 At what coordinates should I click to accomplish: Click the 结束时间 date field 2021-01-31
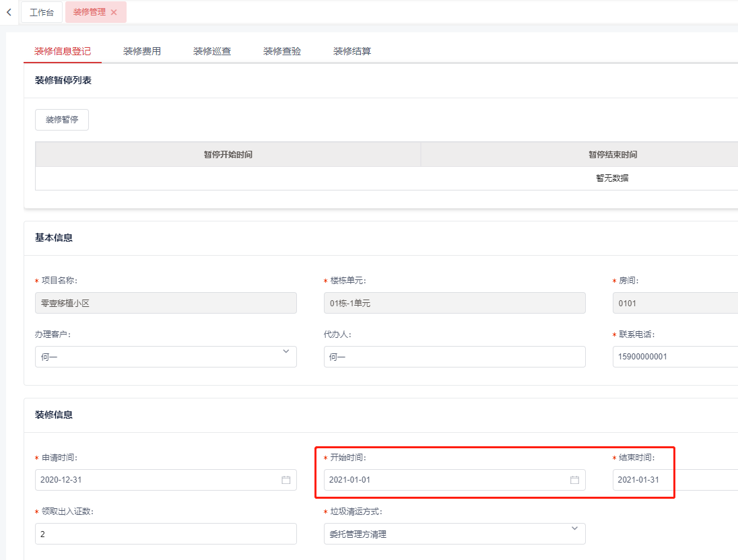(x=675, y=480)
